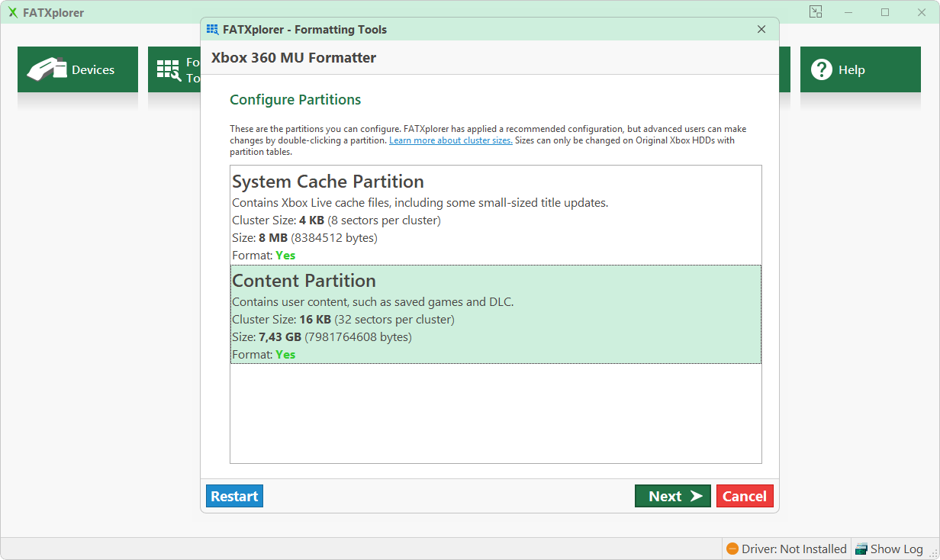Viewport: 940px width, 560px height.
Task: Open the Devices section
Action: (x=78, y=69)
